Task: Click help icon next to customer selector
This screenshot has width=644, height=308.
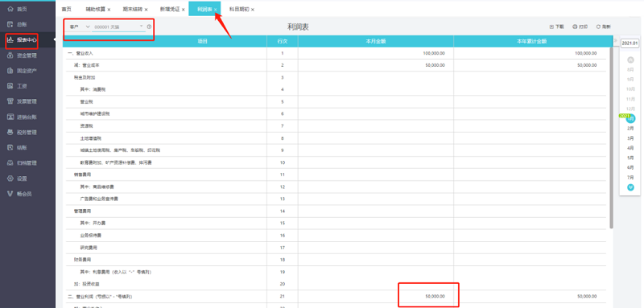Action: 149,27
